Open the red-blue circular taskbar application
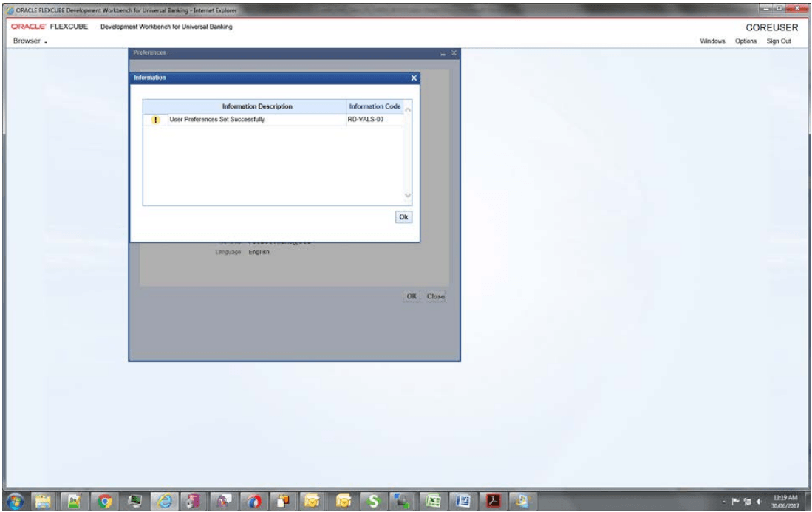This screenshot has width=812, height=512. click(253, 501)
